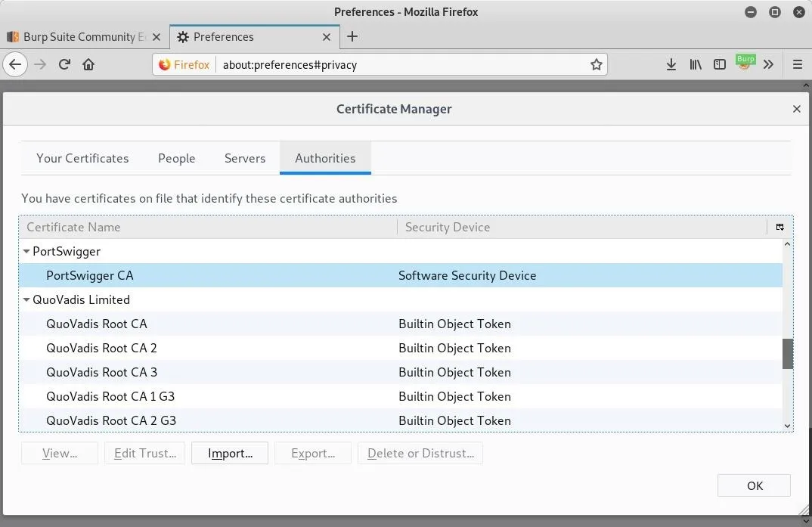The height and width of the screenshot is (527, 812).
Task: Close the Burp Suite Community tab
Action: click(x=157, y=37)
